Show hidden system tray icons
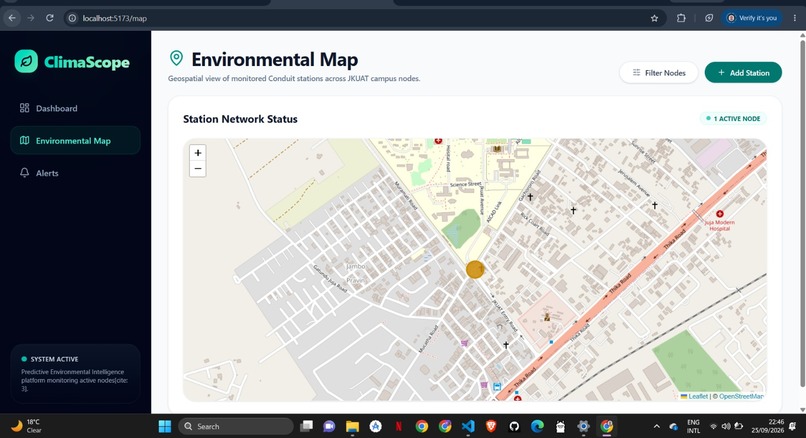Viewport: 806px width, 438px height. tap(656, 426)
